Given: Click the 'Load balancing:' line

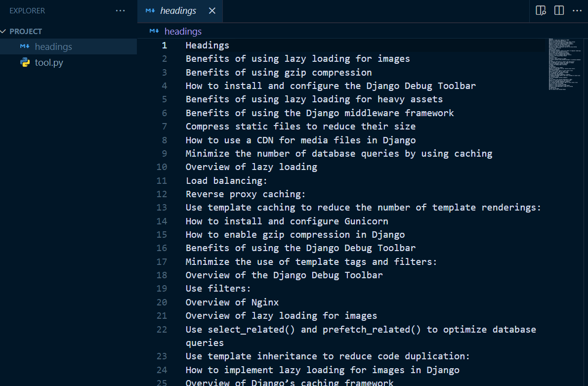Looking at the screenshot, I should point(226,180).
